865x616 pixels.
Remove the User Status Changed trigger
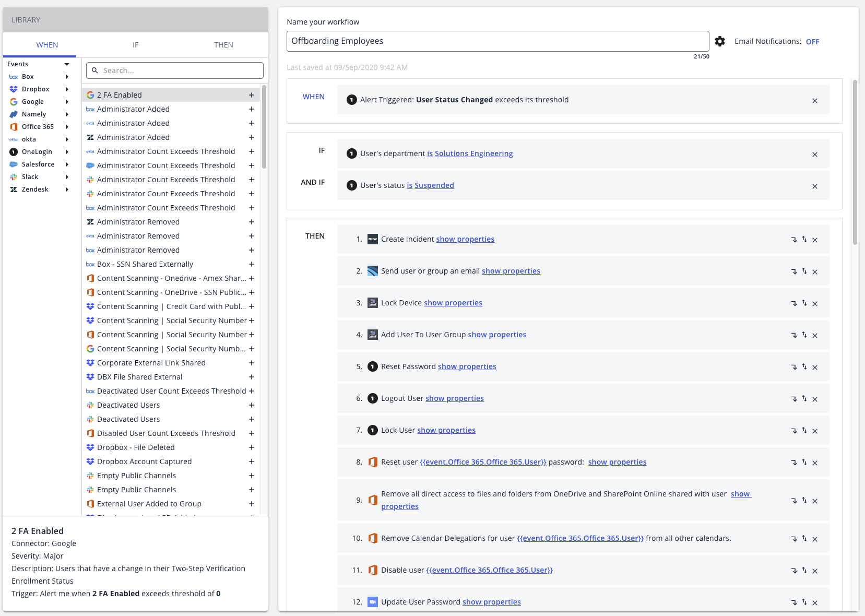[815, 101]
